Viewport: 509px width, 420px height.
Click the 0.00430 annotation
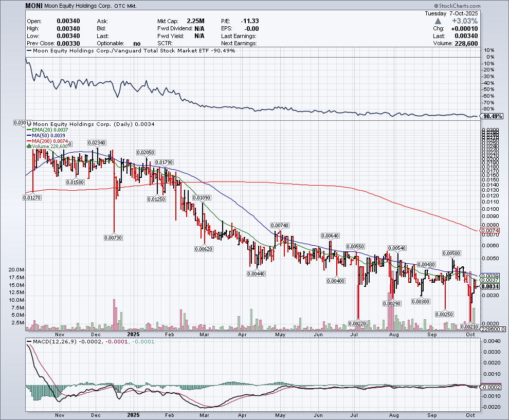426,265
